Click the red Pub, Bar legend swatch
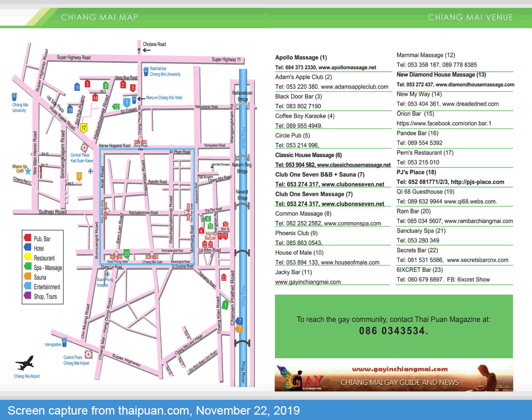This screenshot has height=420, width=532. pos(28,238)
